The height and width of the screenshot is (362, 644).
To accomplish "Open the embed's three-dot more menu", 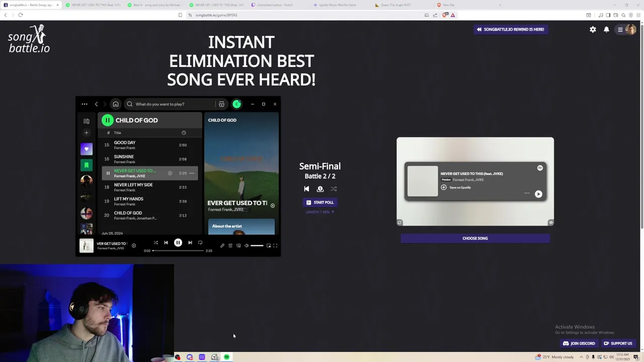I will (x=527, y=193).
